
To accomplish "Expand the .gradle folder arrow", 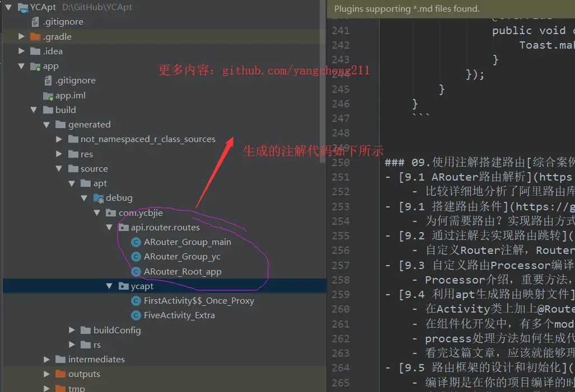I will (21, 37).
